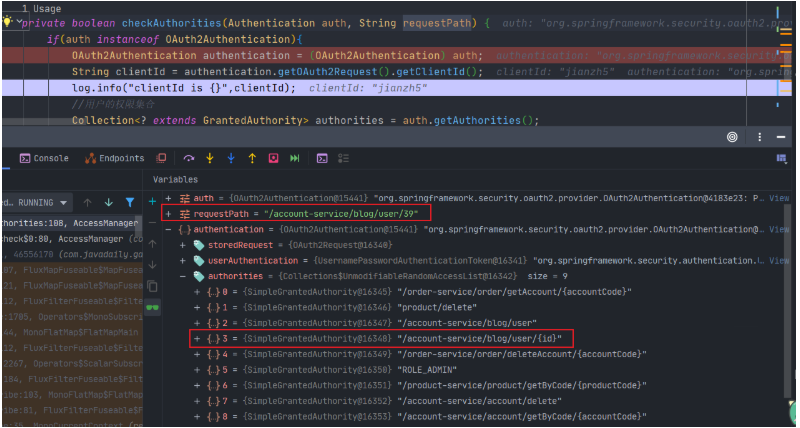Select the '/account-service/blog/user' authority item 2
Screen dimensions: 800x428
coord(365,323)
